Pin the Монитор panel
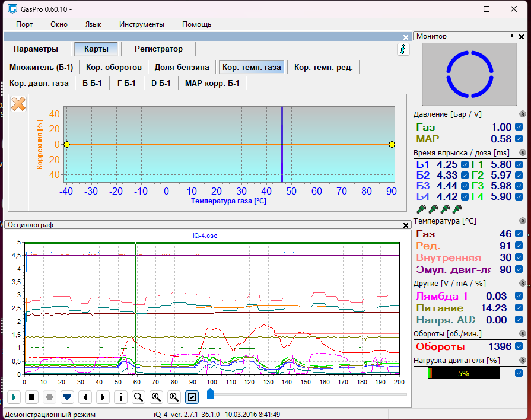 (x=511, y=36)
